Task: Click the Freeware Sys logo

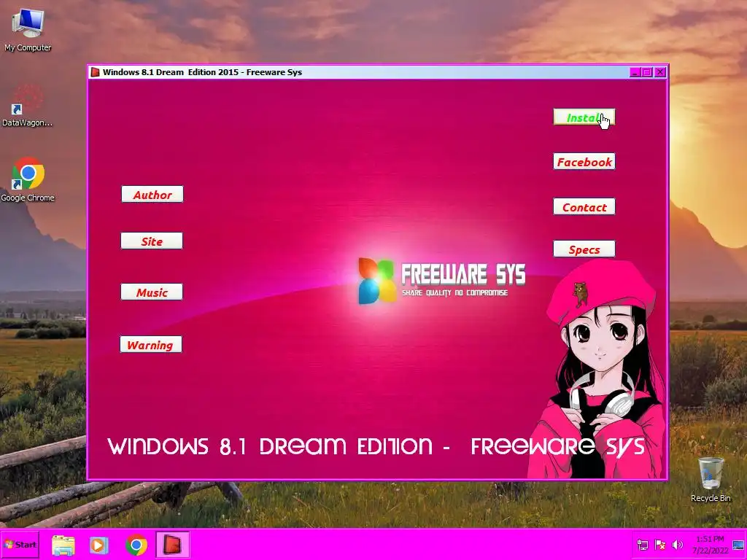Action: point(441,281)
